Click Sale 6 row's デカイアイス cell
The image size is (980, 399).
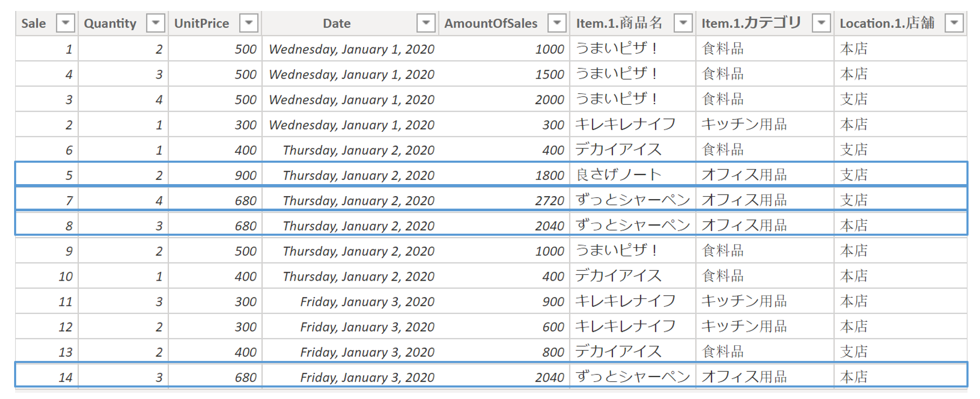618,150
